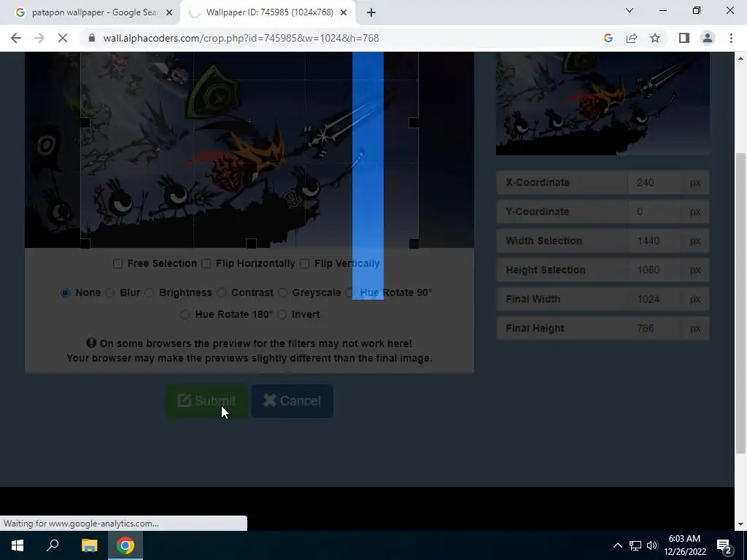Click the Chrome taskbar icon

pyautogui.click(x=125, y=545)
